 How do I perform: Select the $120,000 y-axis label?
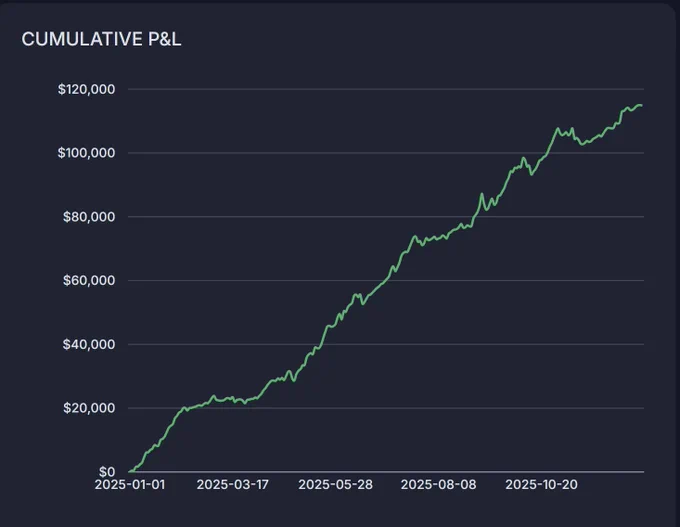[x=87, y=89]
